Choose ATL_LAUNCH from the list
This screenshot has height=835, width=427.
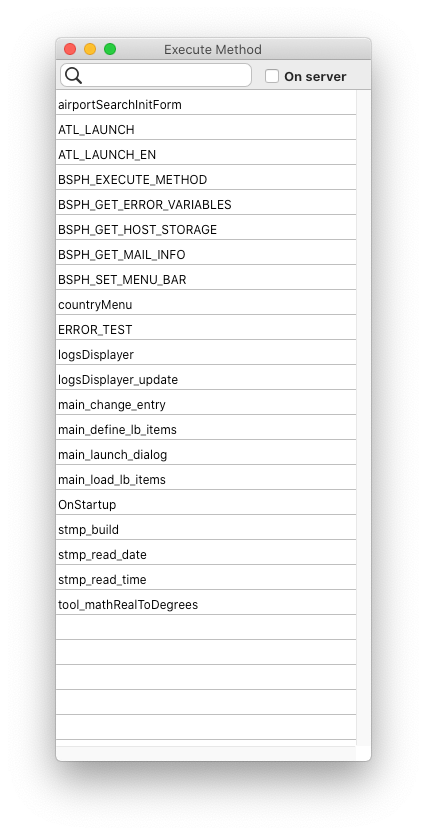[x=206, y=130]
